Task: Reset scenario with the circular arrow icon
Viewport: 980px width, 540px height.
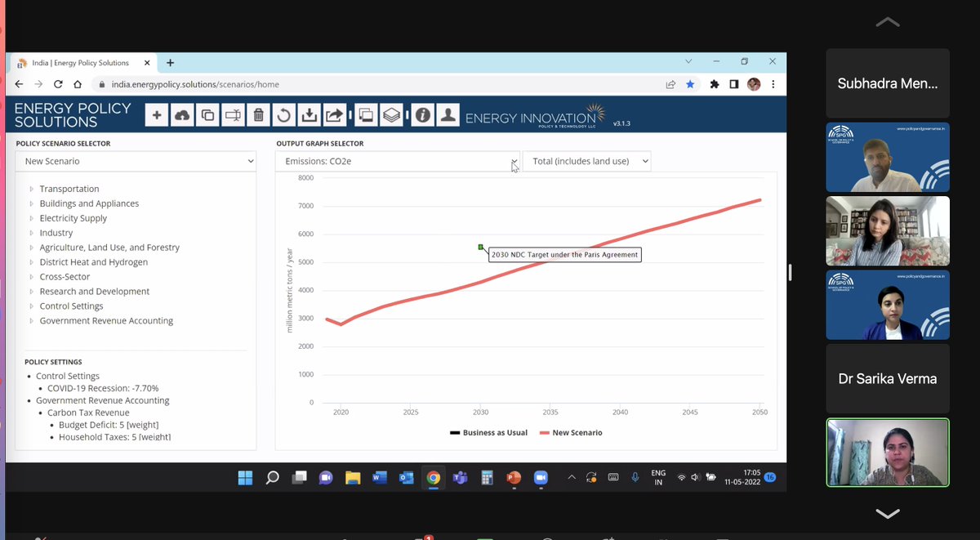Action: [283, 115]
